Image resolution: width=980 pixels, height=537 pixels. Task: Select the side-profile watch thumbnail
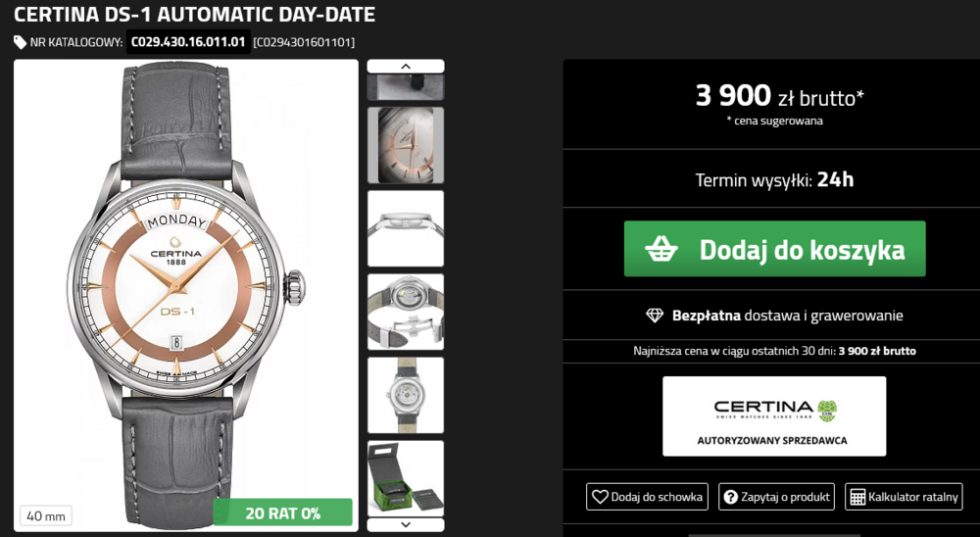406,228
